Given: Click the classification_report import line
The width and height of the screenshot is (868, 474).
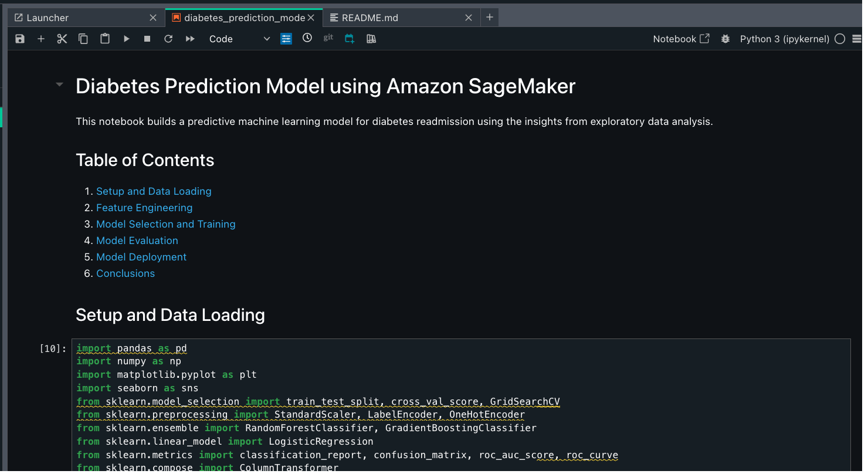Looking at the screenshot, I should pyautogui.click(x=347, y=455).
